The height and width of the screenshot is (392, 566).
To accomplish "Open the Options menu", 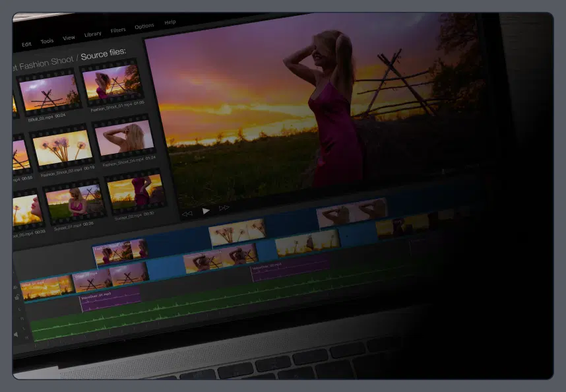I will 143,27.
